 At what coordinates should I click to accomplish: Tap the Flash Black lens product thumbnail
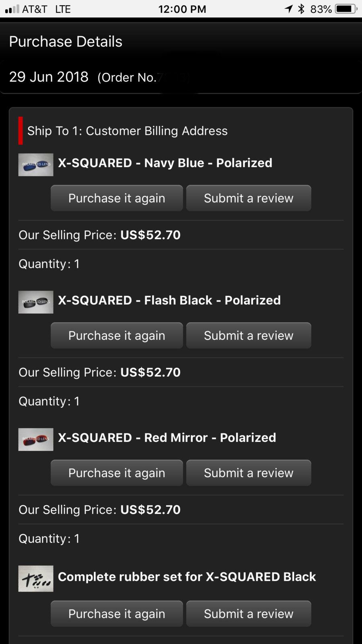[36, 302]
